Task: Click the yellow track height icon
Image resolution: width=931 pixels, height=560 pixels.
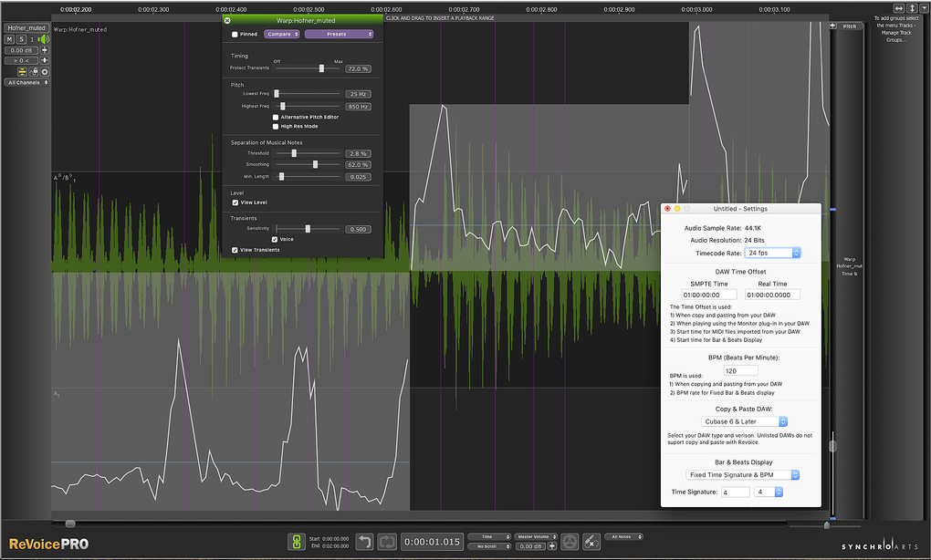Action: click(22, 72)
